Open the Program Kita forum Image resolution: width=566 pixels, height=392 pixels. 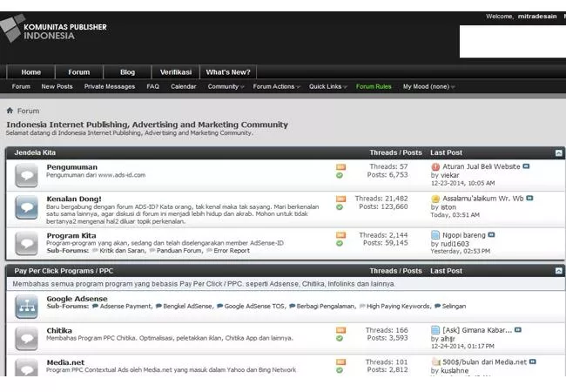(71, 236)
